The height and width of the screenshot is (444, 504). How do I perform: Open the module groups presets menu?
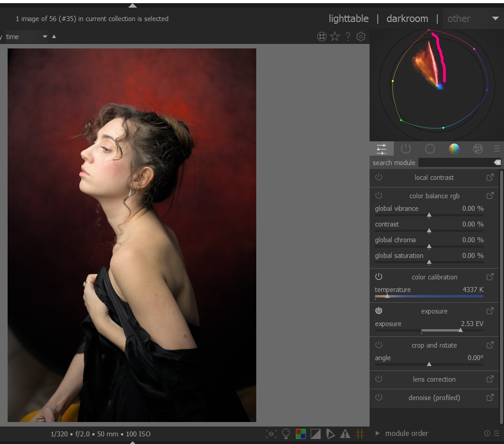pos(496,148)
